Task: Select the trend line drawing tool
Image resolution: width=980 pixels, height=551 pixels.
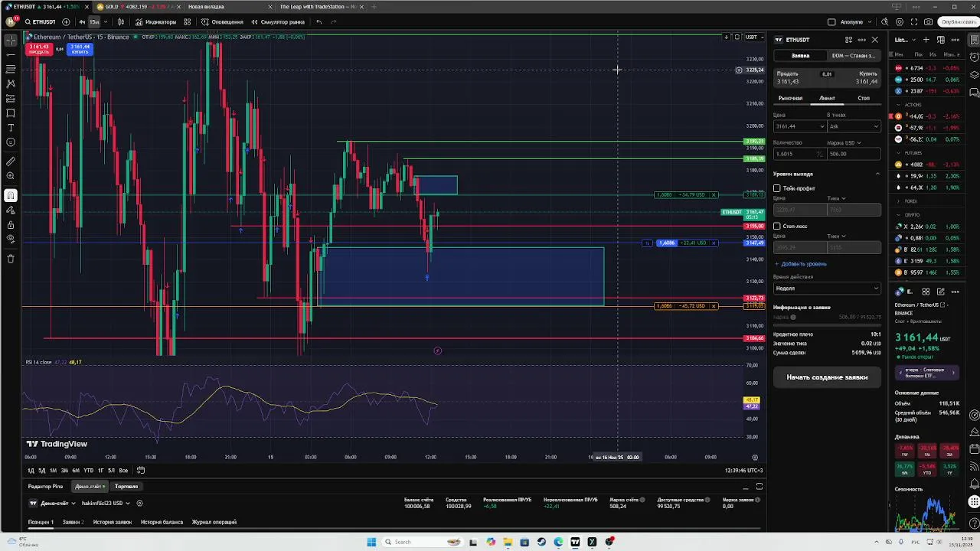Action: point(11,54)
